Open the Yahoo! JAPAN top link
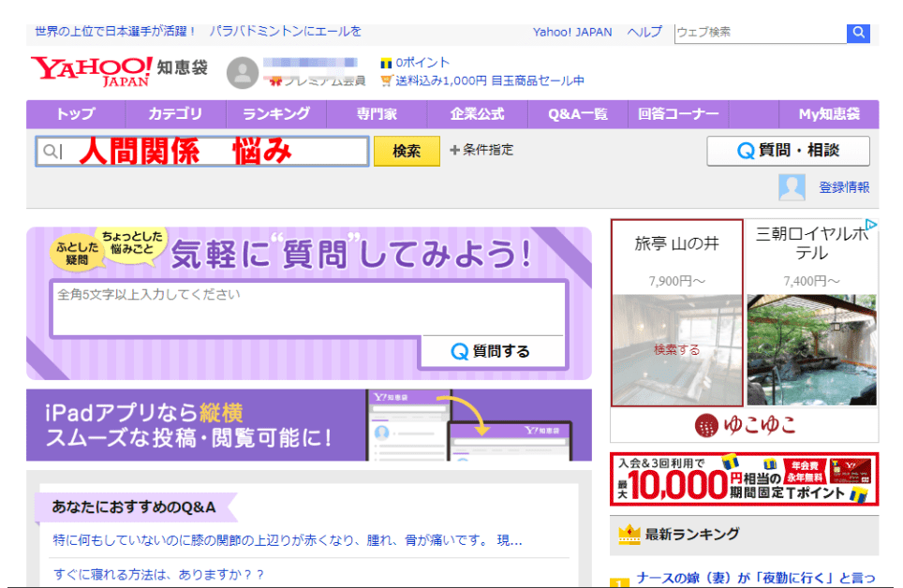903x588 pixels. [571, 32]
